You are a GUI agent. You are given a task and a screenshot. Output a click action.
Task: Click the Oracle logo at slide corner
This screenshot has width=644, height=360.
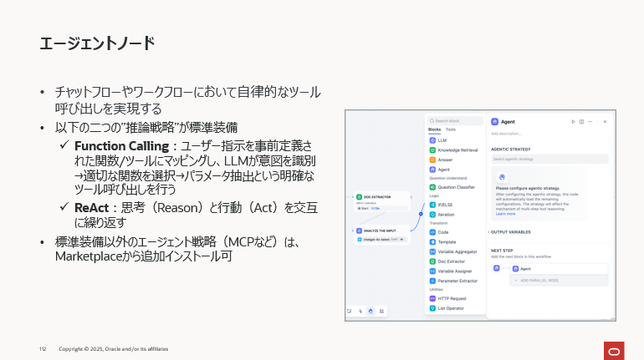[x=614, y=352]
